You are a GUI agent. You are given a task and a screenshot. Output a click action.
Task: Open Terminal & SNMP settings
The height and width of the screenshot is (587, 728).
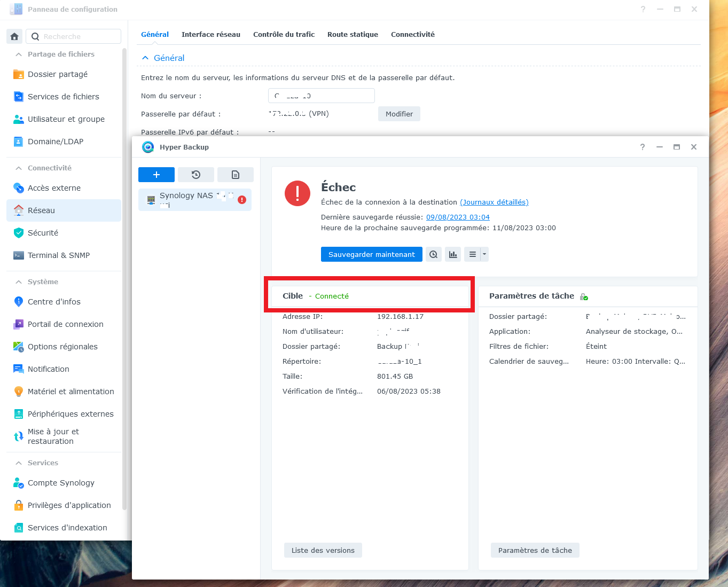(59, 255)
